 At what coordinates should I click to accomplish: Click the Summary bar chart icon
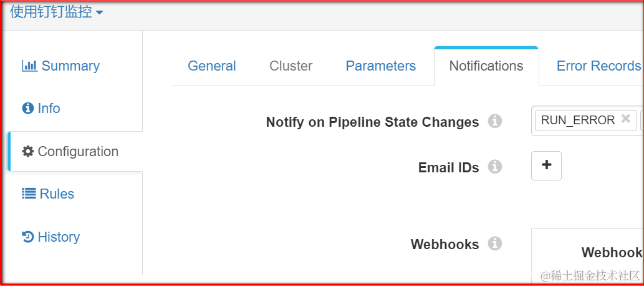click(x=29, y=66)
